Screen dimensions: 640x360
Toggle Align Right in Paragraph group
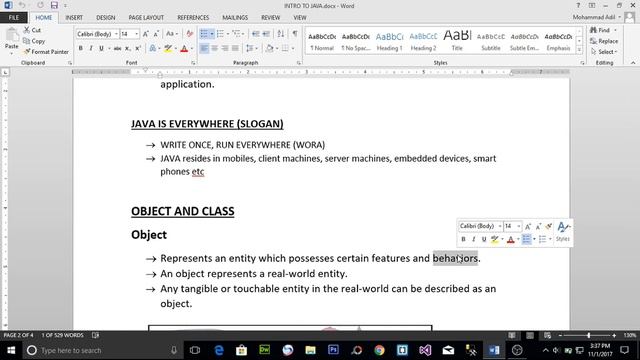point(224,49)
